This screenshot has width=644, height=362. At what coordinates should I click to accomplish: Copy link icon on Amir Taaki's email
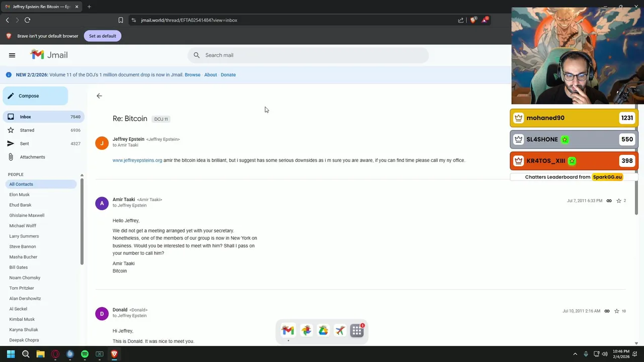(x=609, y=201)
